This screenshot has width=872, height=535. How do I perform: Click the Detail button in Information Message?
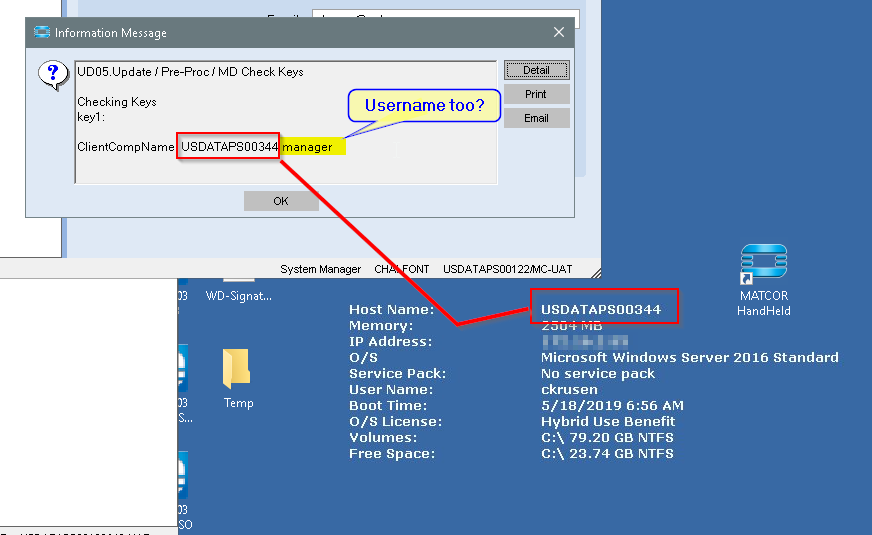[x=537, y=70]
